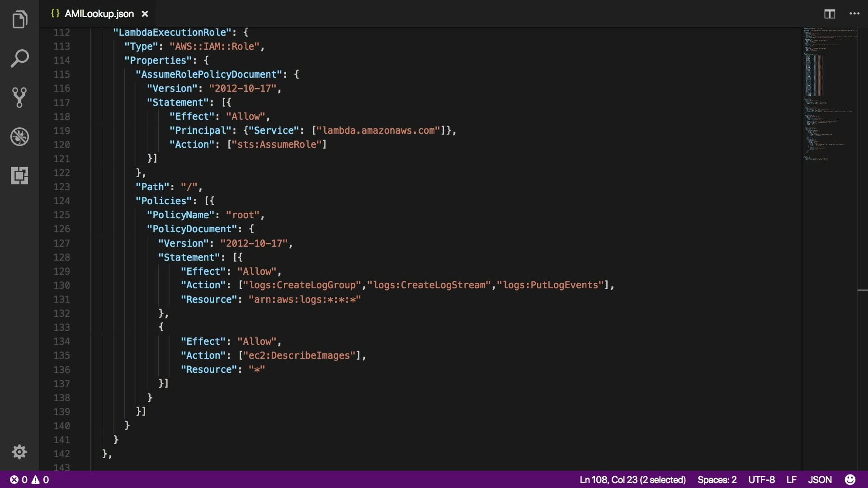Change line ending via LF

point(791,479)
